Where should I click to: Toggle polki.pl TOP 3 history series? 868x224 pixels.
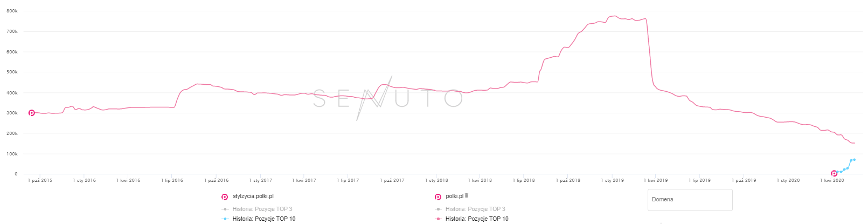[475, 209]
